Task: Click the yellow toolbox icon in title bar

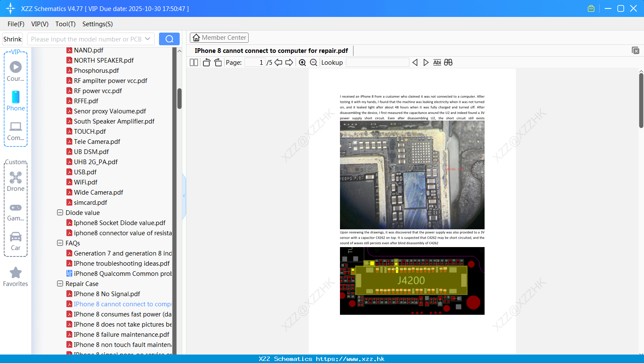Action: [591, 8]
